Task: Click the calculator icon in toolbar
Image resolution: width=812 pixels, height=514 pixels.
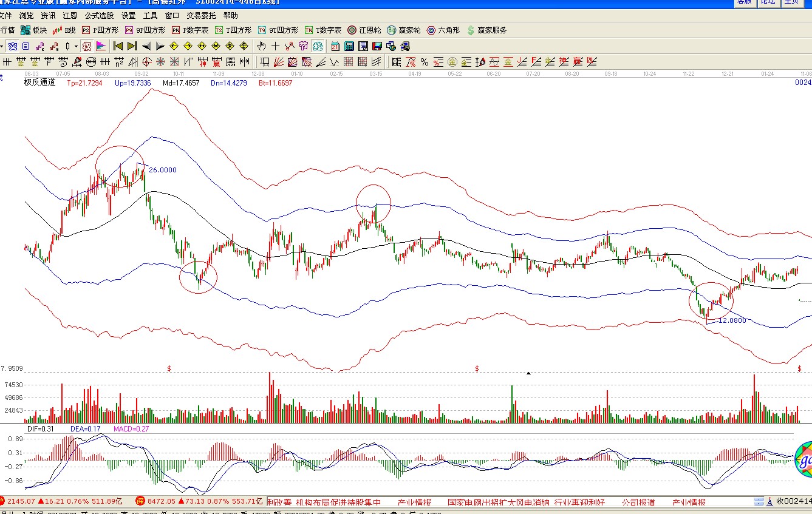Action: click(x=349, y=46)
